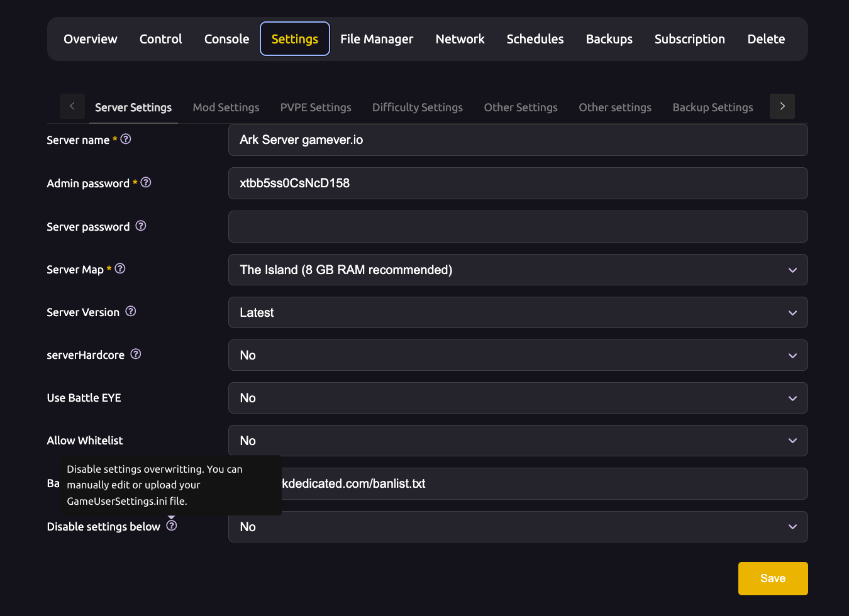Switch to the Network tab
The height and width of the screenshot is (616, 849).
click(x=460, y=39)
